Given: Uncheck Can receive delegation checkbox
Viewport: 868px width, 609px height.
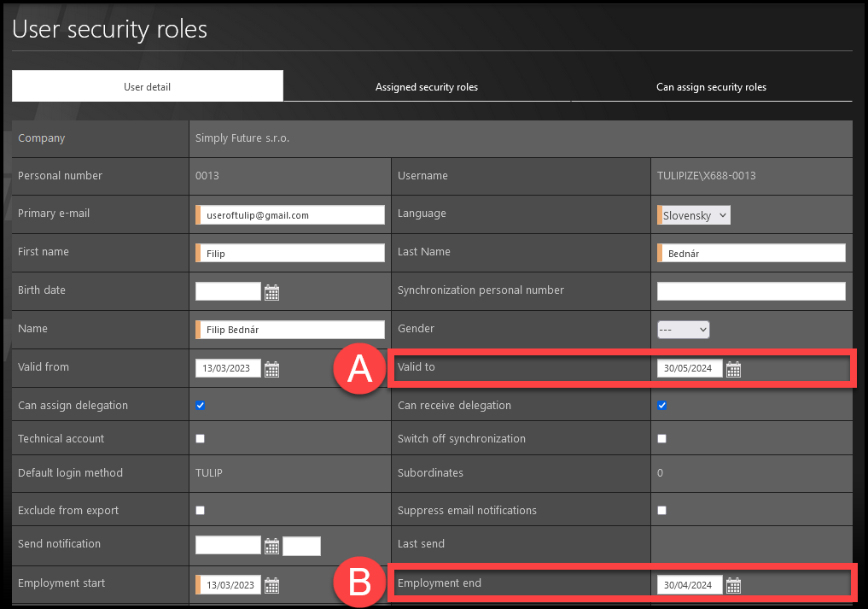Looking at the screenshot, I should (x=662, y=405).
